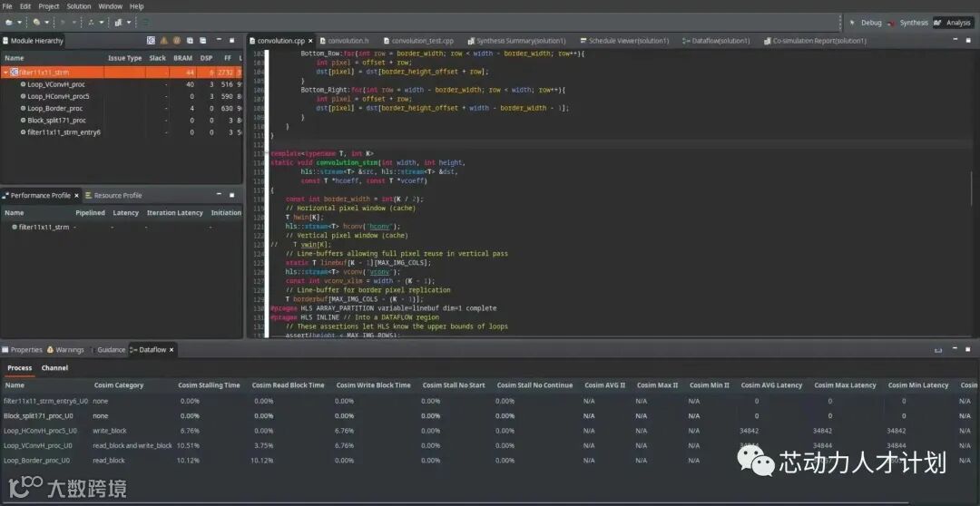Open the dropdown next to the bar chart icon

(x=129, y=23)
